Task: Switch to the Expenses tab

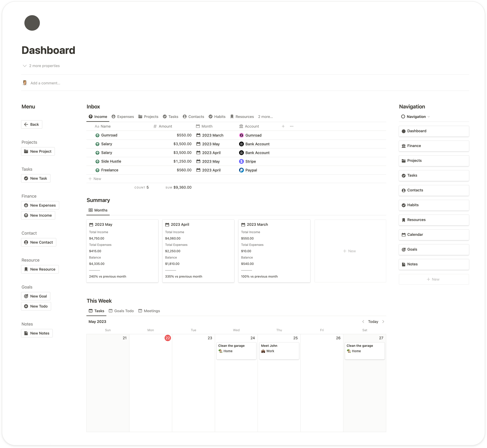Action: click(123, 117)
